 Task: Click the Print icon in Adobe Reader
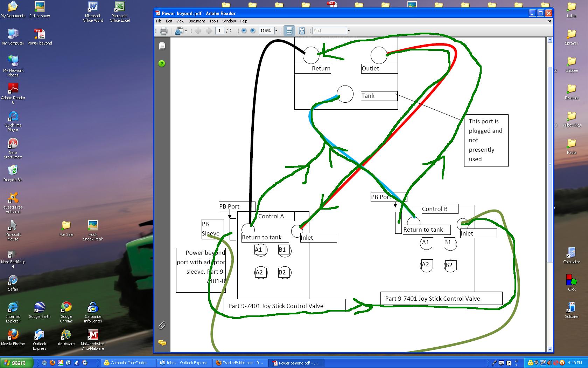[163, 31]
